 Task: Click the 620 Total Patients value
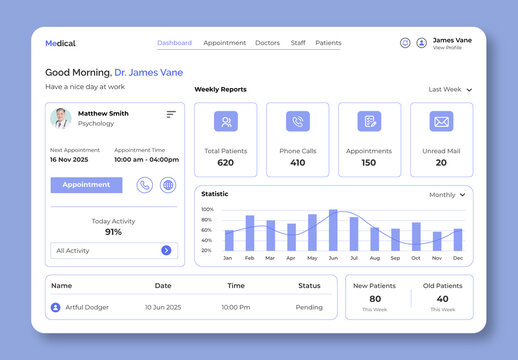[x=226, y=163]
